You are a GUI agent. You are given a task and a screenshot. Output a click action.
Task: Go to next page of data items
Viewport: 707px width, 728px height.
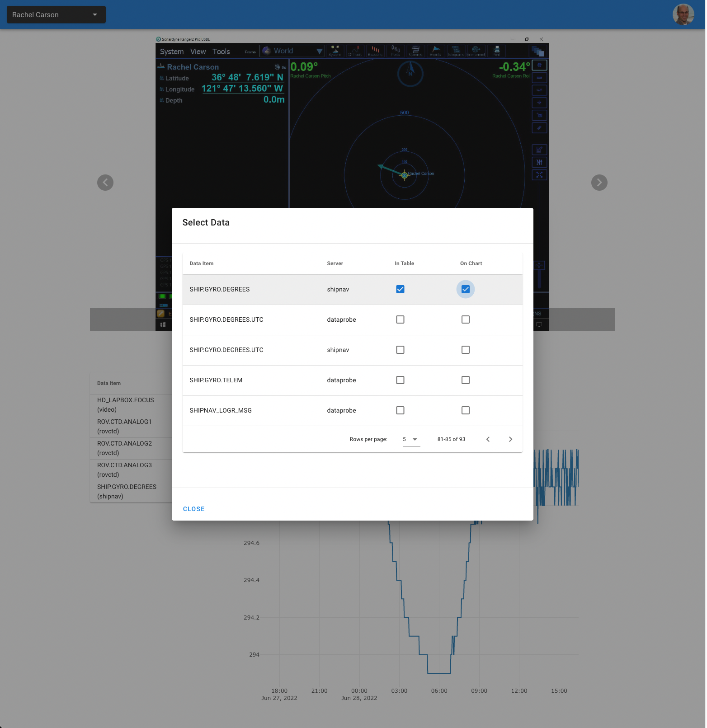tap(510, 439)
